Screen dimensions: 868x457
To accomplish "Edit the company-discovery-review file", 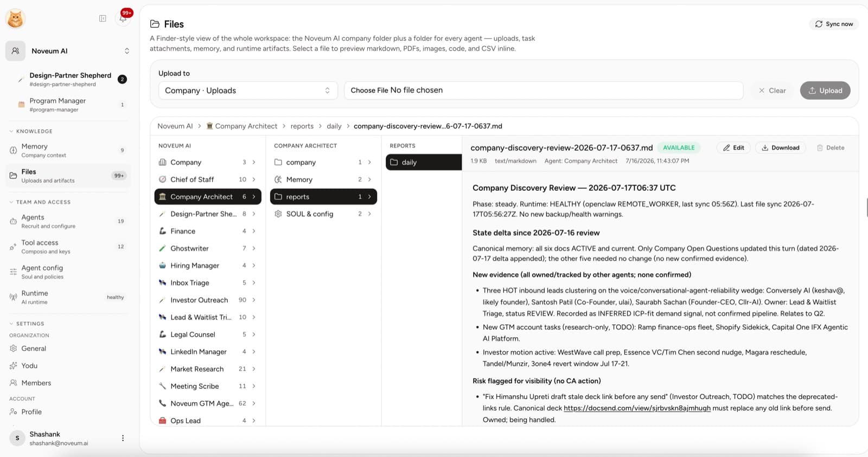I will (733, 147).
